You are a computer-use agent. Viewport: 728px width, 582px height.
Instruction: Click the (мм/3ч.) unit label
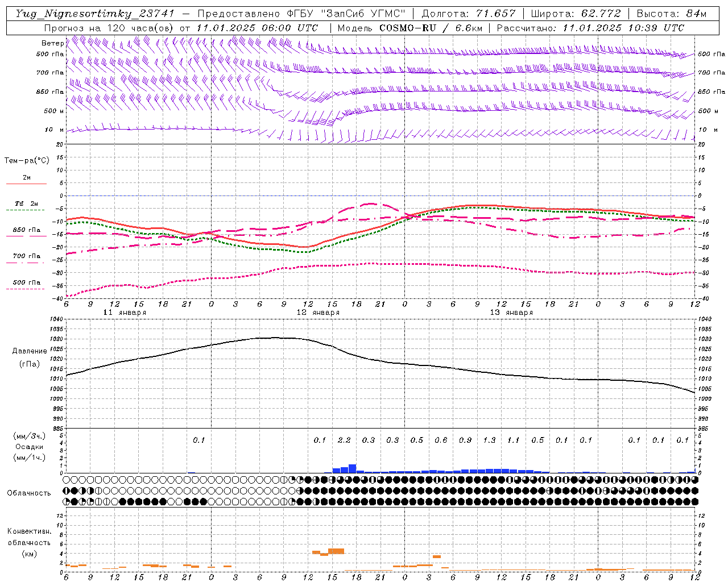[29, 436]
